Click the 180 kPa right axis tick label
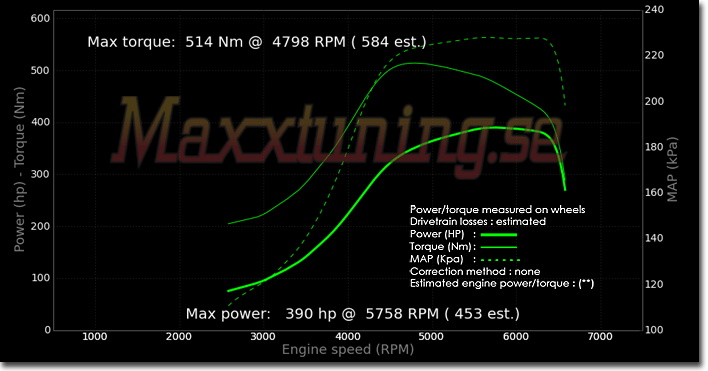 pyautogui.click(x=654, y=147)
